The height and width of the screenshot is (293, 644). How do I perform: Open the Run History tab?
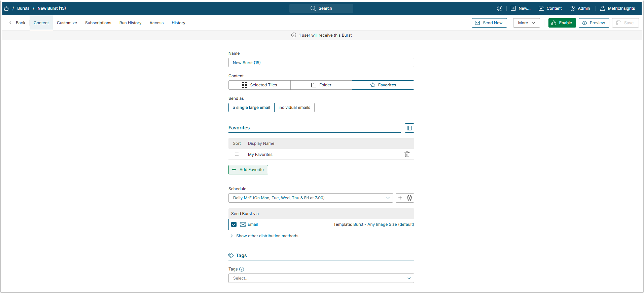coord(130,23)
